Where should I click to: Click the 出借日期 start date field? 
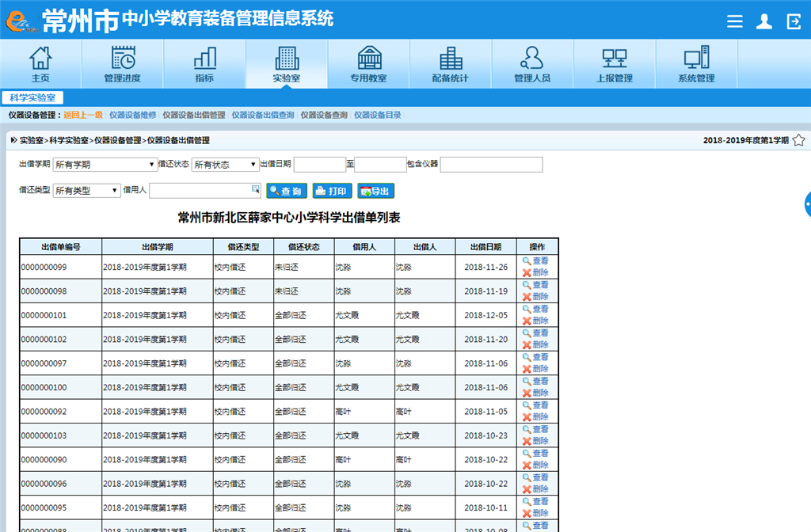[x=320, y=165]
